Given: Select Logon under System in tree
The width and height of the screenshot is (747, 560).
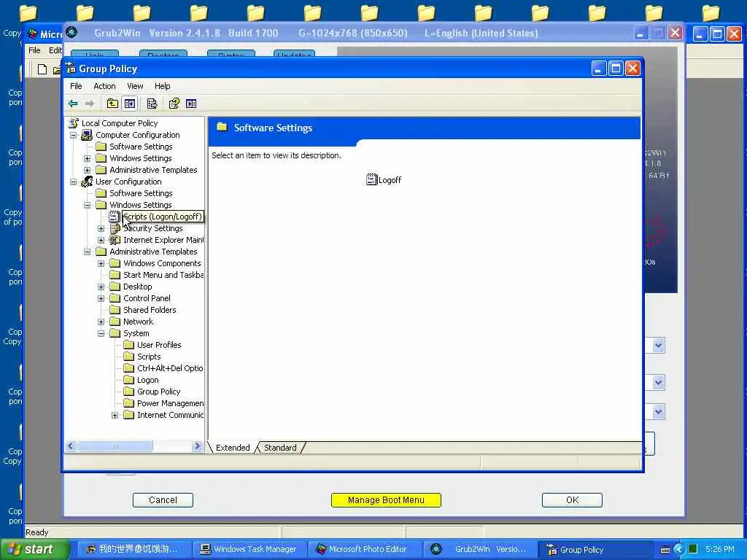Looking at the screenshot, I should click(147, 380).
